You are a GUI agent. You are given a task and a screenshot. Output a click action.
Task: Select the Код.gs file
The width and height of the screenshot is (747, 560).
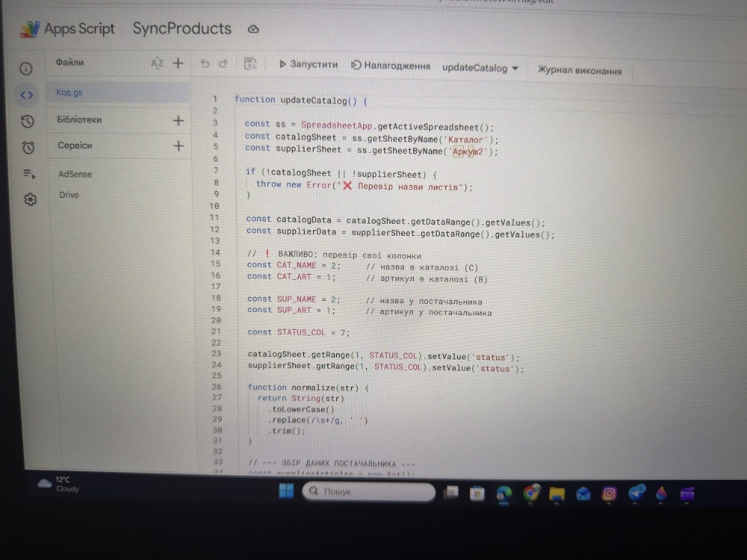point(119,93)
